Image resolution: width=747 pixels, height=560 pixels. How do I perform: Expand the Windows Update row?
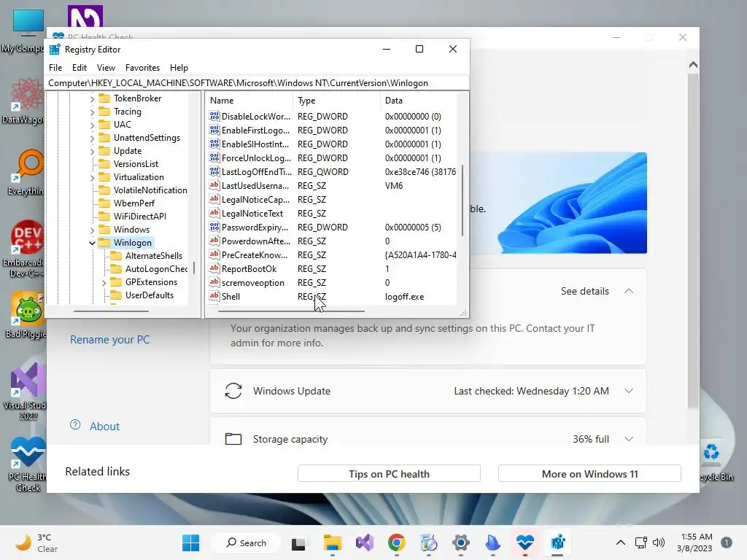629,391
